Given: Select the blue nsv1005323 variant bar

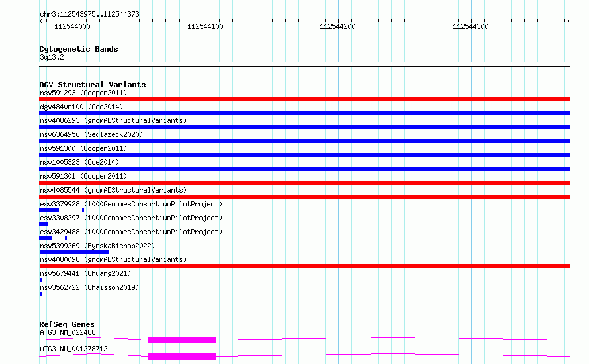Looking at the screenshot, I should (304, 169).
